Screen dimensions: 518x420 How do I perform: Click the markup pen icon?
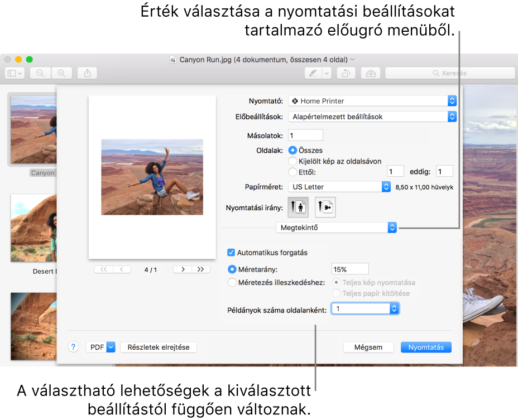click(x=313, y=73)
